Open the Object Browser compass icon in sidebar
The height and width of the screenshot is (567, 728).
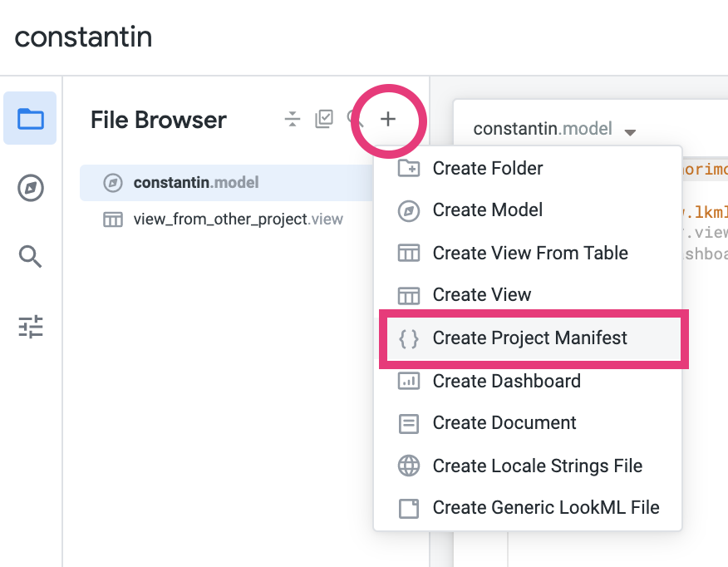[x=31, y=188]
